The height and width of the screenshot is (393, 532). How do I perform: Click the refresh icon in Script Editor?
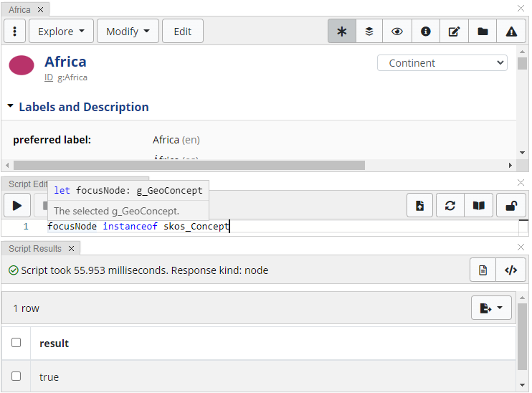450,206
